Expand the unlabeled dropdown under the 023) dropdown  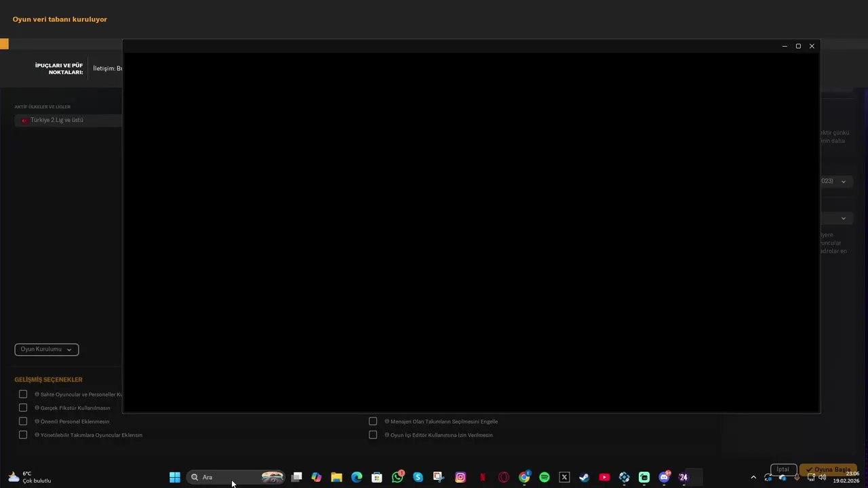coord(837,218)
